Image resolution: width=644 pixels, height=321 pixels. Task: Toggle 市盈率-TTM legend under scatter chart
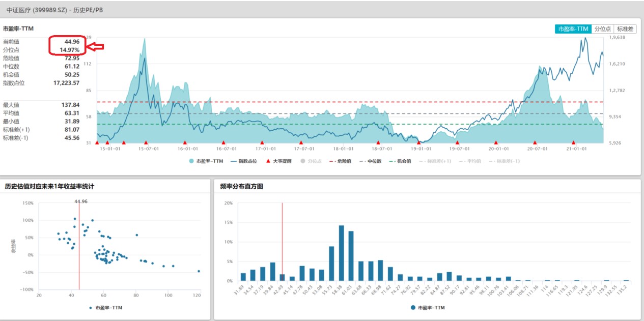106,307
